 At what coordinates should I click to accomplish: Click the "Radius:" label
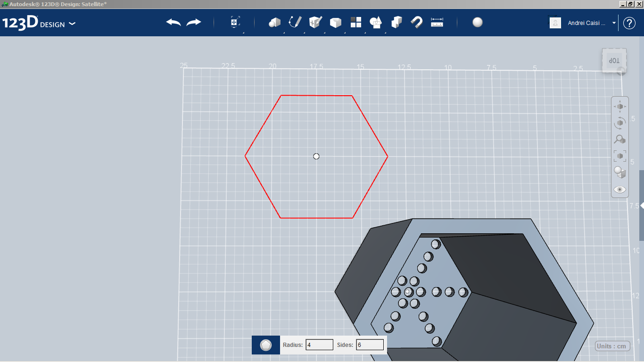[293, 345]
